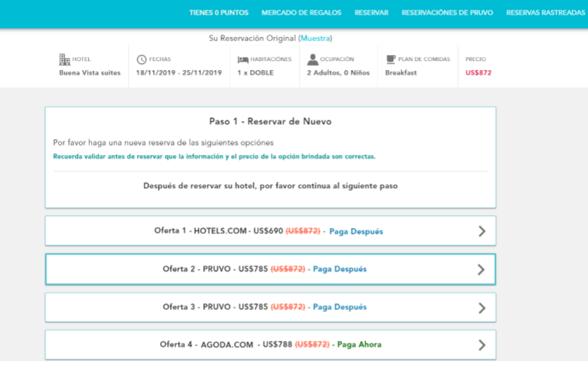Click the Después de reservar su hotel sentence
This screenshot has height=389, width=588.
270,186
